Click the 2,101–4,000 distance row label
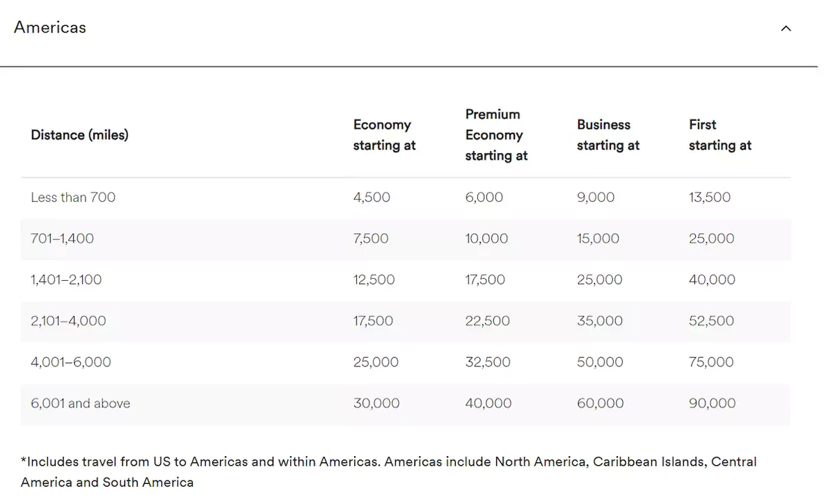This screenshot has width=835, height=504. [68, 321]
